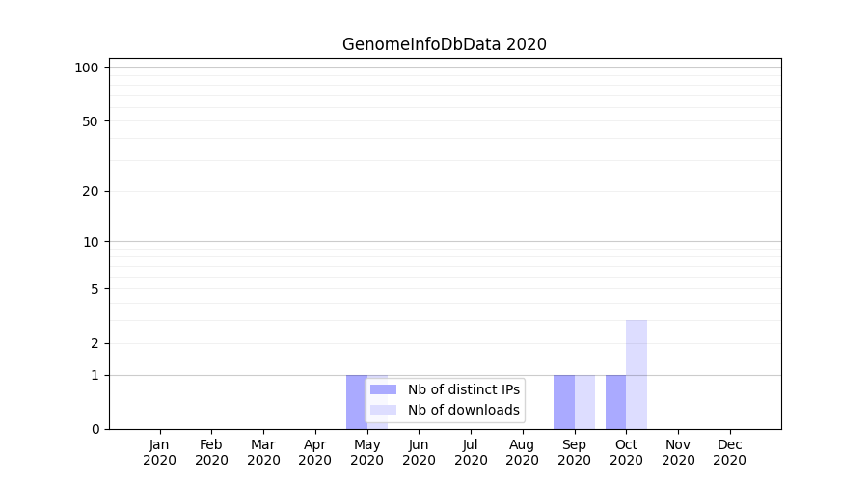Select the tall Oct 2020 downloads bar
Viewport: 868px width, 482px height.
[x=637, y=374]
